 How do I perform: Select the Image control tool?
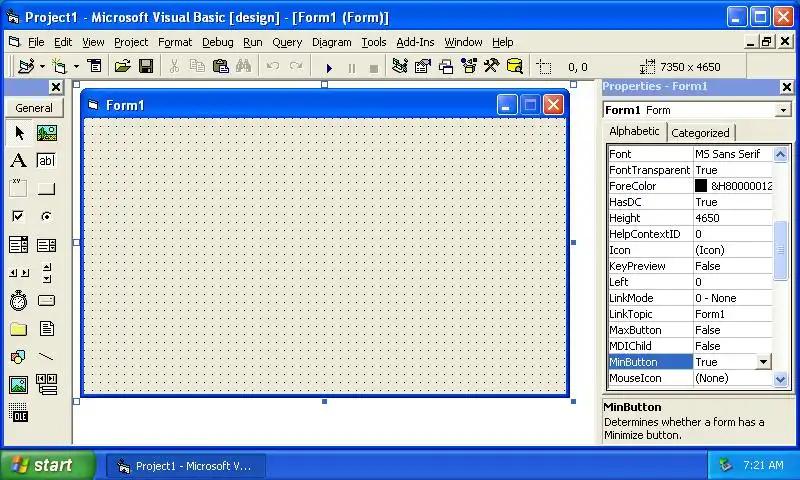pos(19,385)
